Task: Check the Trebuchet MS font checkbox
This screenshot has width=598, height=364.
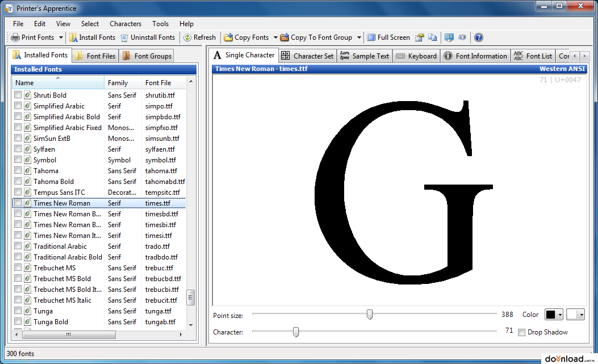Action: pos(18,267)
